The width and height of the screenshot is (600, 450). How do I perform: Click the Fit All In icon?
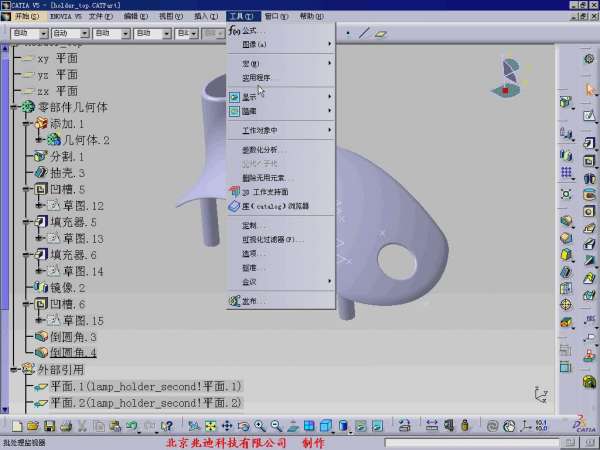[210, 426]
